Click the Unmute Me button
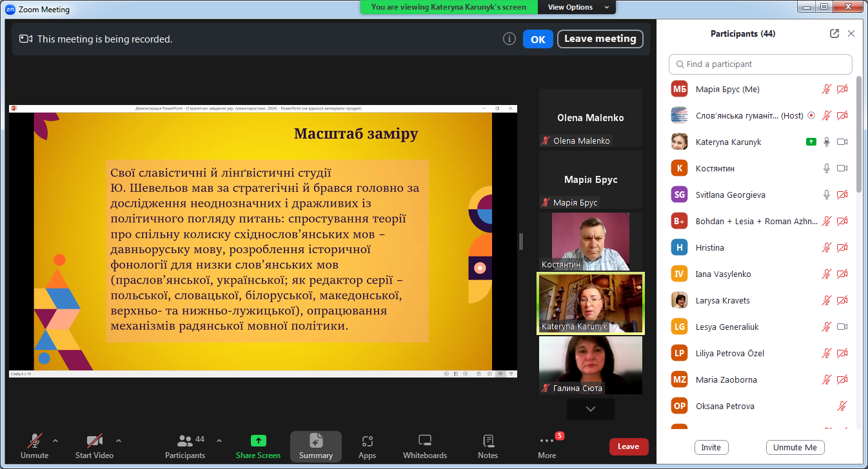The image size is (868, 469). tap(794, 447)
